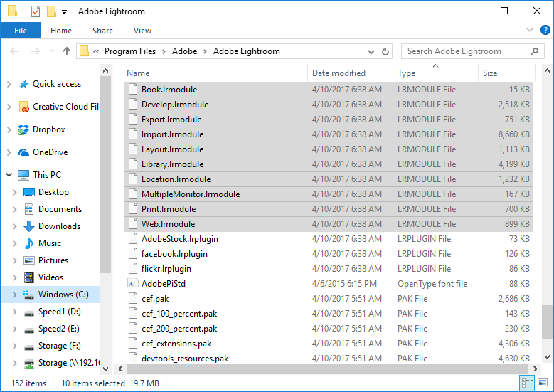The height and width of the screenshot is (392, 554).
Task: Expand the Quick access tree node
Action: (x=9, y=84)
